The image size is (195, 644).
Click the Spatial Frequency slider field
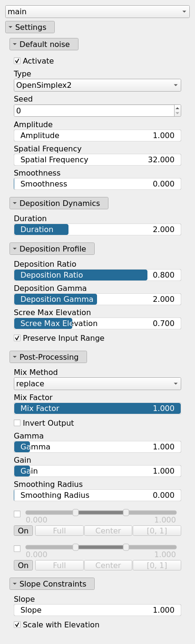click(x=97, y=159)
